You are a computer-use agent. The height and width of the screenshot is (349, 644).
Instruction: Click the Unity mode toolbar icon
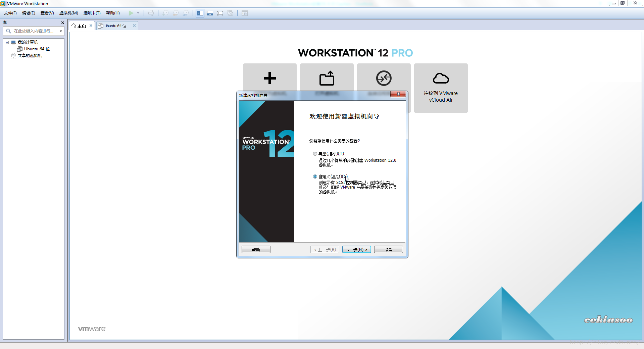(230, 13)
